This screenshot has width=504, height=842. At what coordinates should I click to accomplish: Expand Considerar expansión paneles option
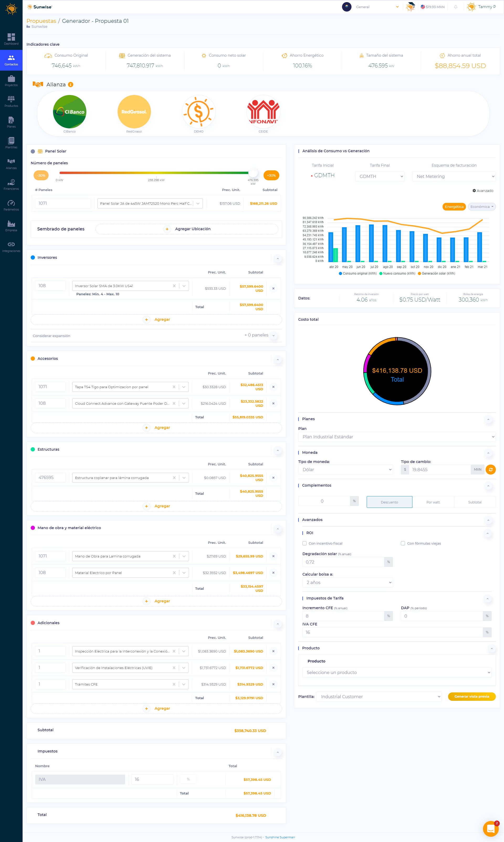click(x=274, y=335)
